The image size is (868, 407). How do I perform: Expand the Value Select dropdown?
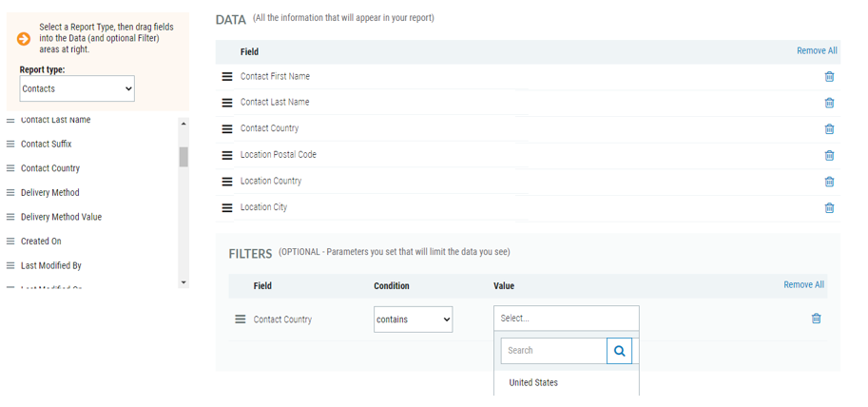[x=566, y=319]
